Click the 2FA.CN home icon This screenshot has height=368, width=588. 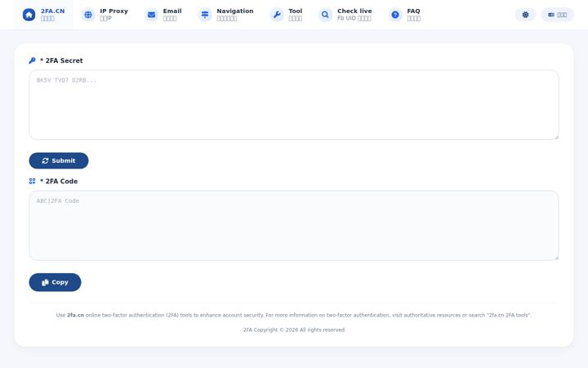tap(29, 15)
